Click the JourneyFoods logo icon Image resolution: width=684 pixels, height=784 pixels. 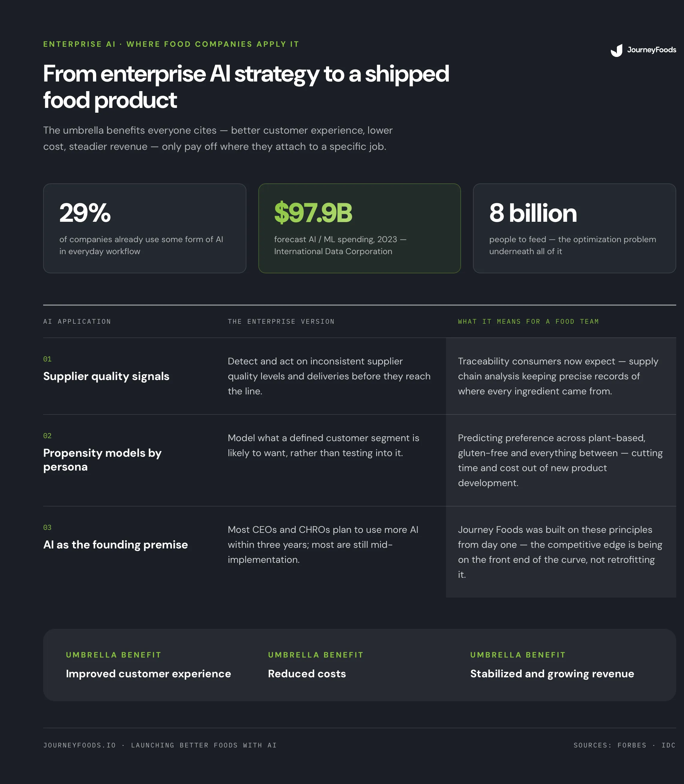click(x=617, y=50)
